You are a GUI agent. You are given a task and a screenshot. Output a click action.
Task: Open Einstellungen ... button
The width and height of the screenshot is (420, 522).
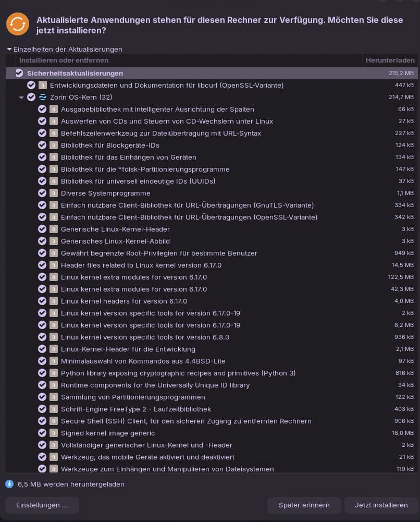coord(42,505)
